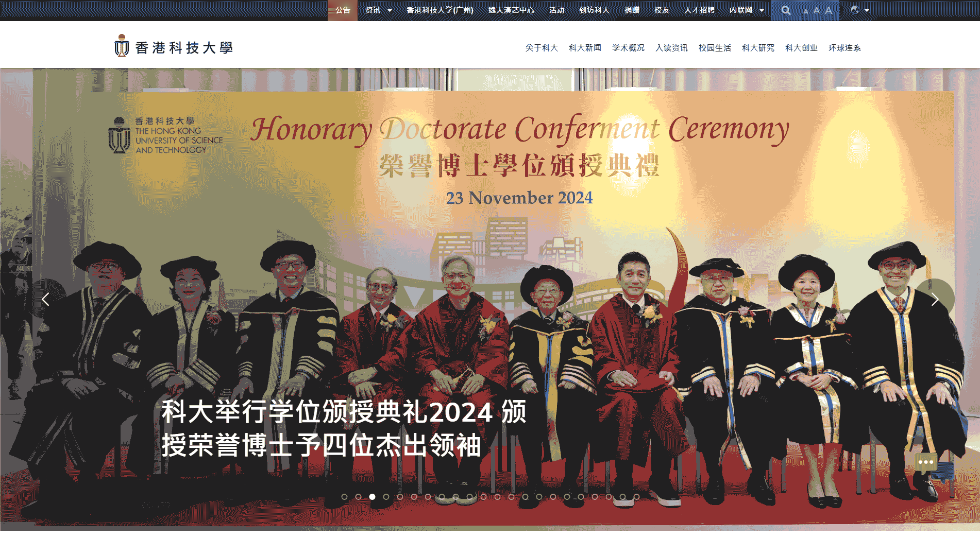Open the globe language selector
The height and width of the screenshot is (556, 980).
(859, 10)
